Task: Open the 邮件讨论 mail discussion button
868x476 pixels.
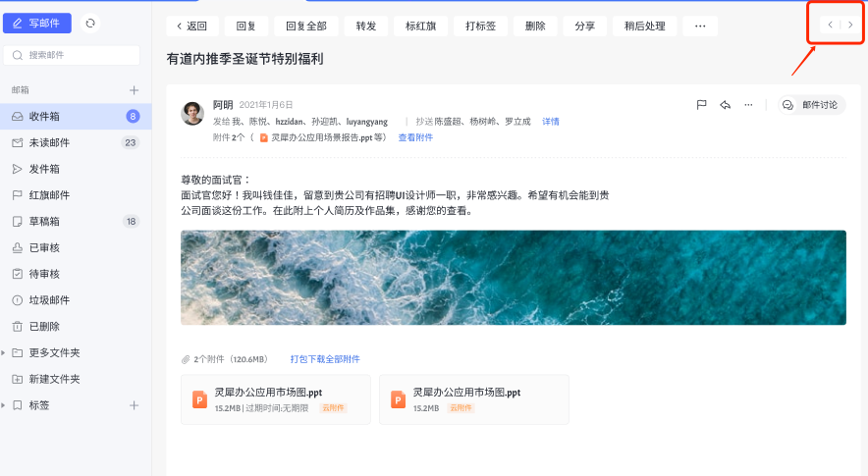Action: pos(811,105)
